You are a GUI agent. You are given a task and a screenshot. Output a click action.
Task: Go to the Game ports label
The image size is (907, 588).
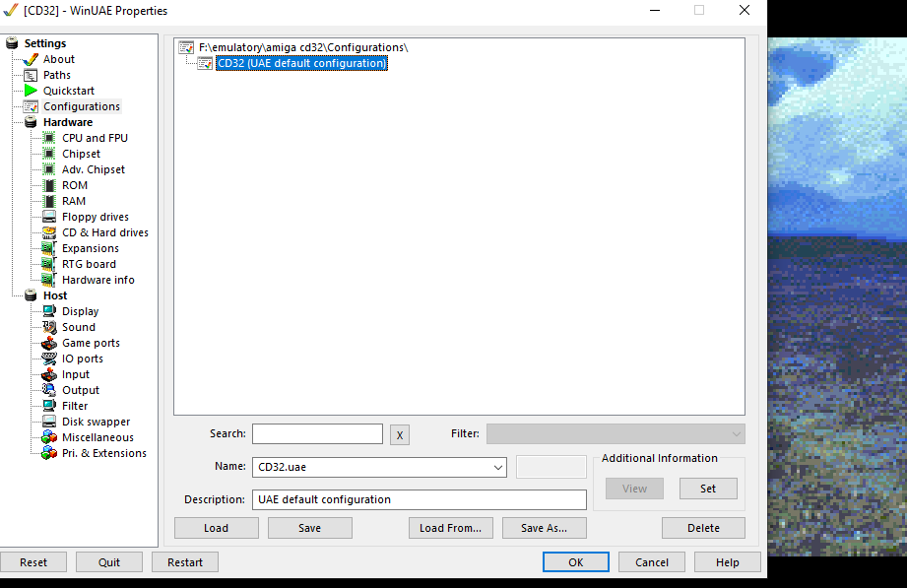(91, 343)
